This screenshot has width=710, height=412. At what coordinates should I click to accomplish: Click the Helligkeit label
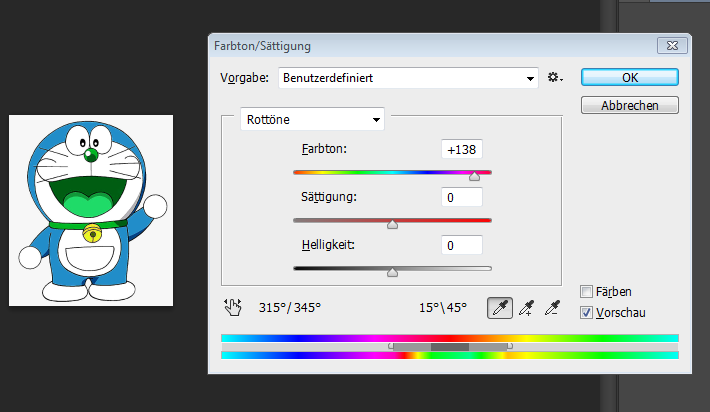(x=328, y=244)
